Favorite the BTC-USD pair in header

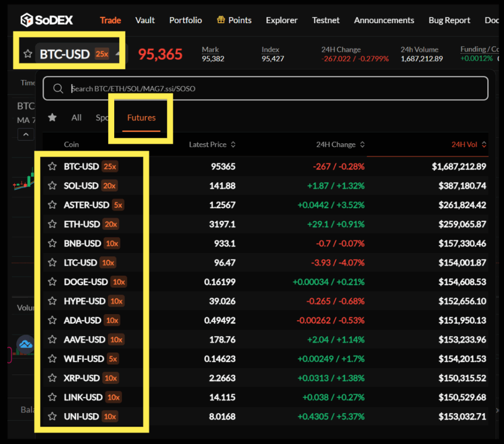point(28,54)
